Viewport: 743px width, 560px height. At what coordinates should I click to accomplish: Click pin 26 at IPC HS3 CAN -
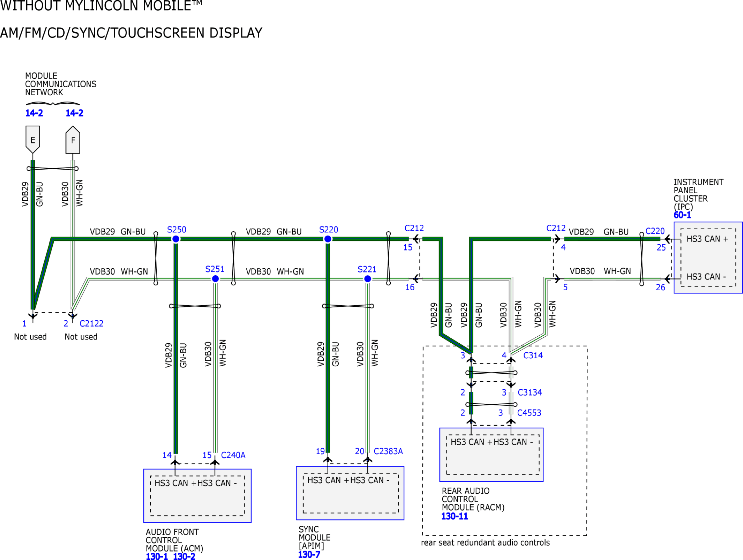tap(660, 287)
